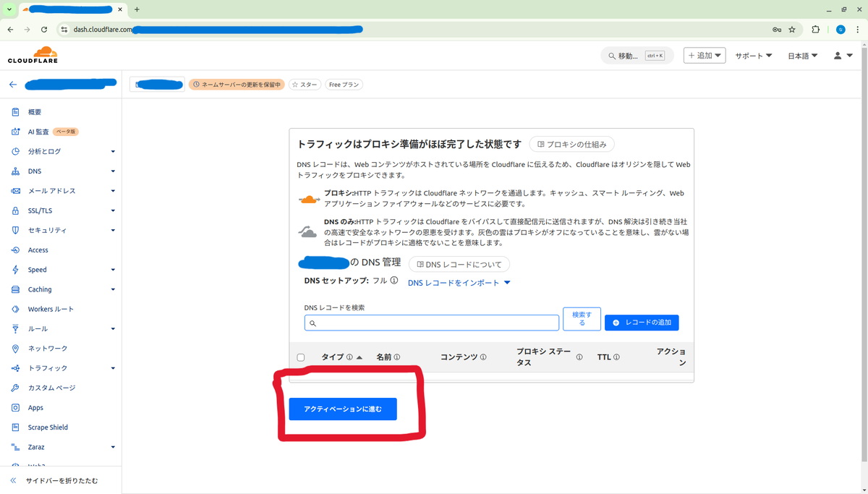The height and width of the screenshot is (494, 868).
Task: Expand arrow beside Caching
Action: [113, 290]
